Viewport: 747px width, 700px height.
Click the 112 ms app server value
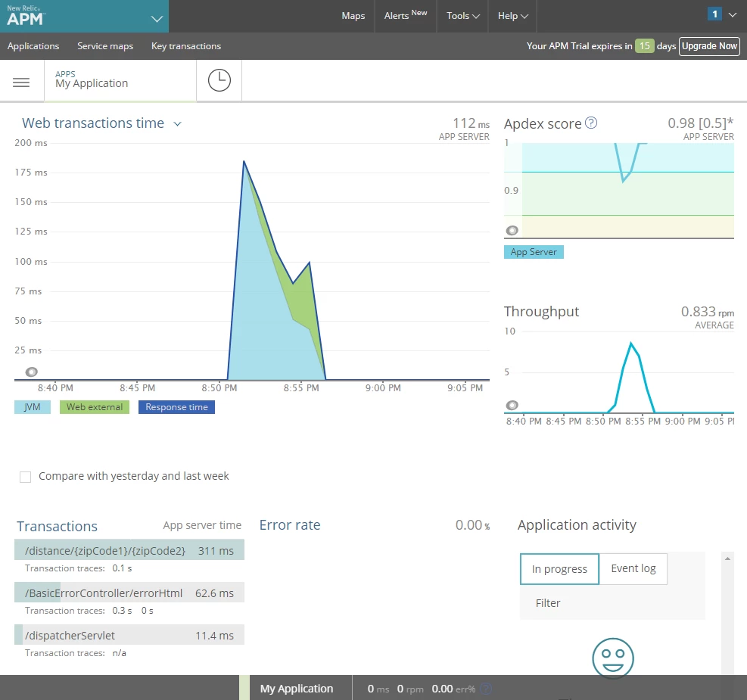point(471,123)
